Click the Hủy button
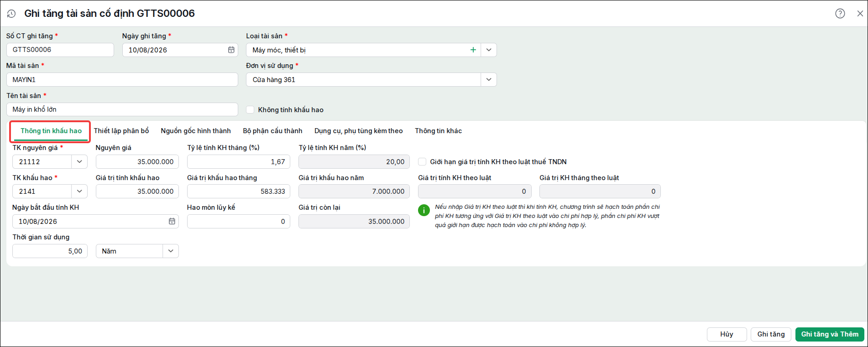Viewport: 868px width, 347px height. (727, 334)
